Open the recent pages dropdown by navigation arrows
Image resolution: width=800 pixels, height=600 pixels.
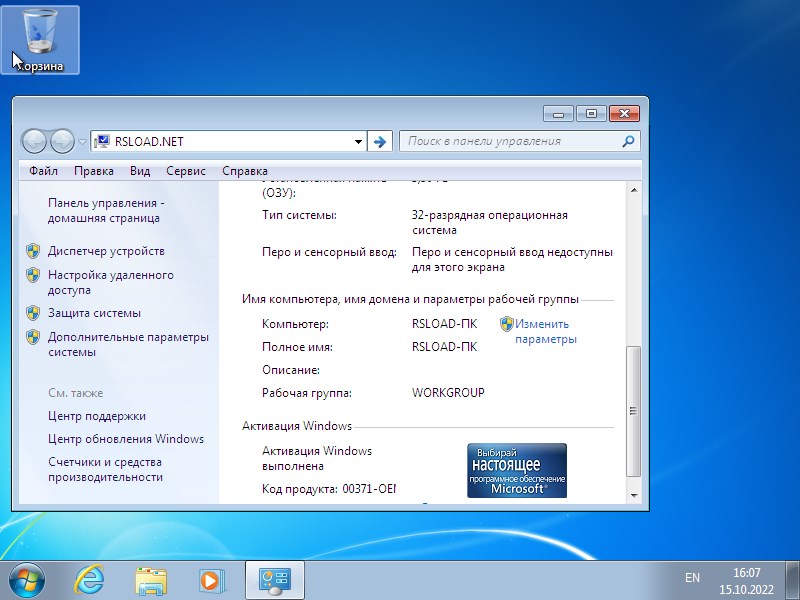tap(82, 142)
